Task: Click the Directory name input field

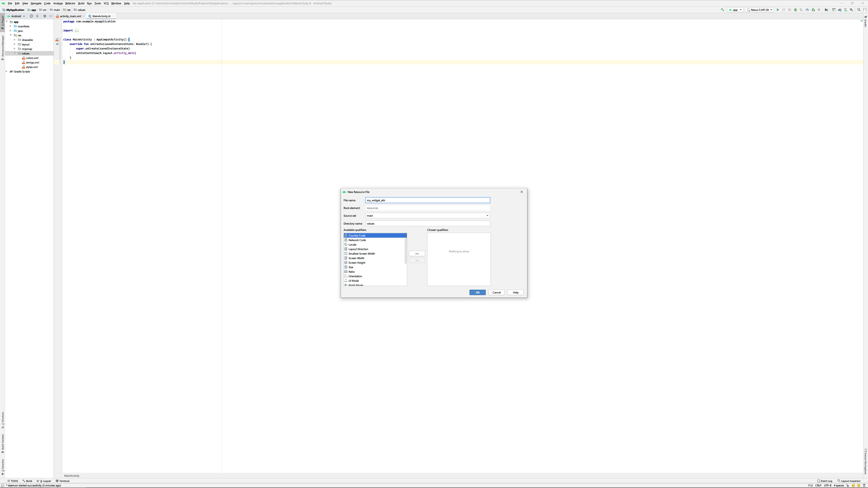Action: (x=427, y=224)
